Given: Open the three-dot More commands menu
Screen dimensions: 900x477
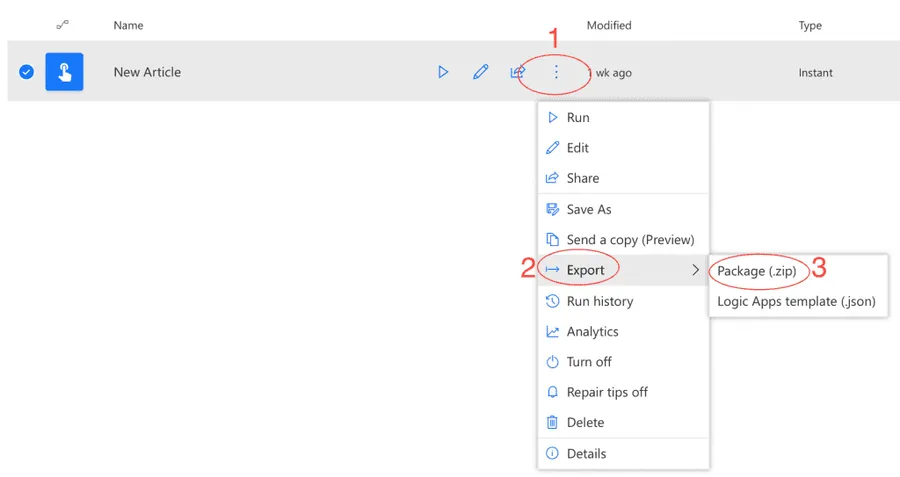Looking at the screenshot, I should coord(556,72).
